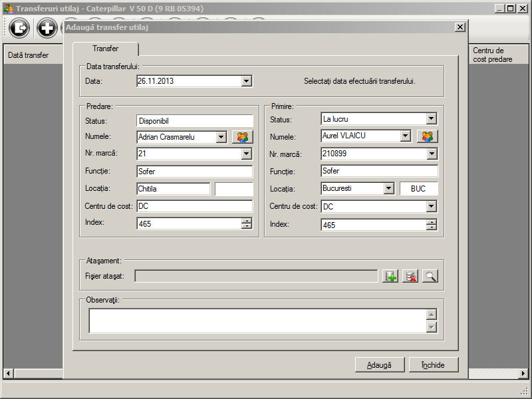Click the empty field beside Chitila
Viewport: 532px width, 399px height.
234,189
